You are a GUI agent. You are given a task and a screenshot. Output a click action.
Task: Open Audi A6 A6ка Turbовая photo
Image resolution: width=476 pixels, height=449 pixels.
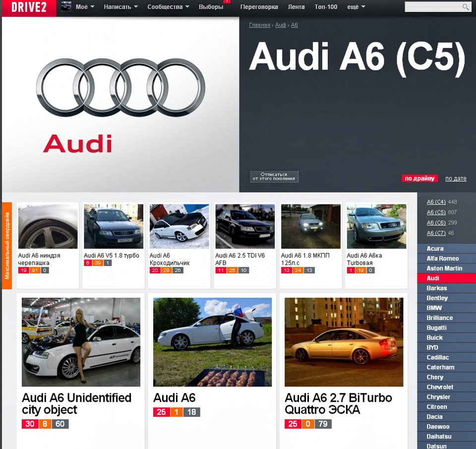tap(376, 226)
